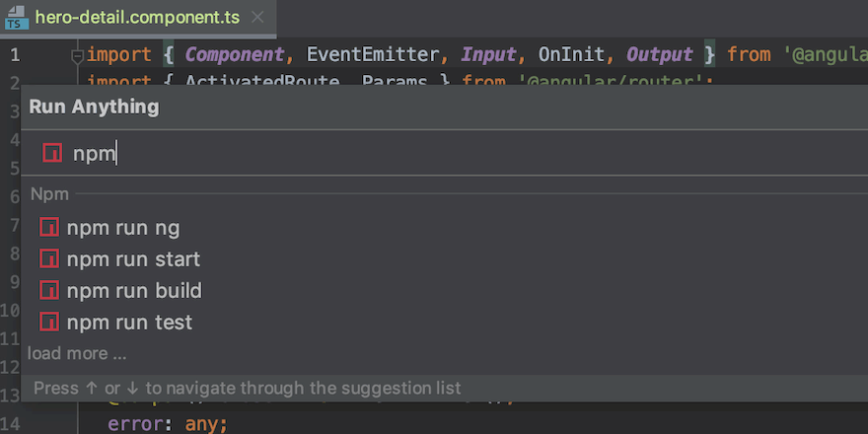Select the npm run start suggestion

(x=445, y=259)
